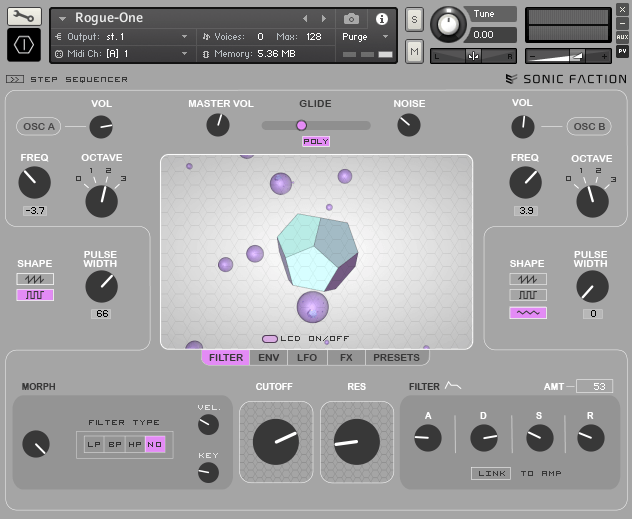Toggle the AUX sends view

point(622,37)
